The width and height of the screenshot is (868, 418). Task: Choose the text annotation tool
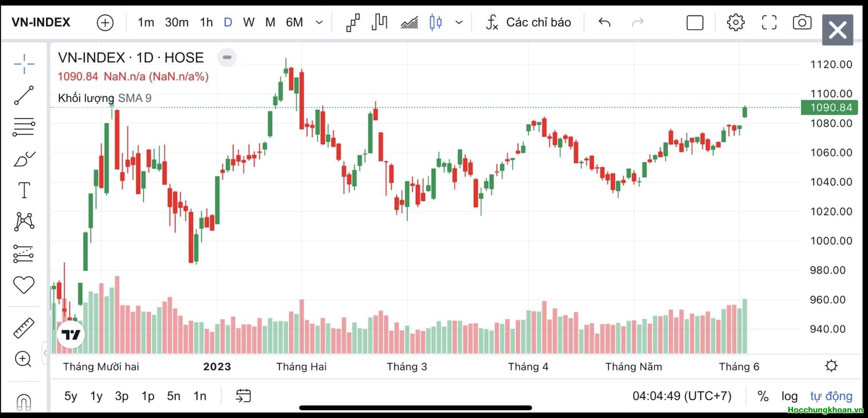coord(24,190)
